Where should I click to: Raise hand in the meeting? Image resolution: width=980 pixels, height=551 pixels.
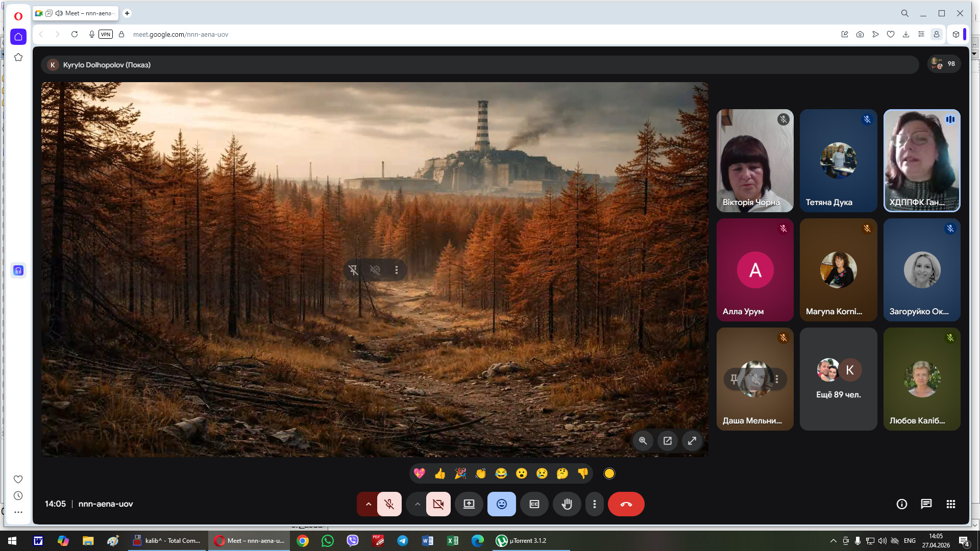(567, 504)
